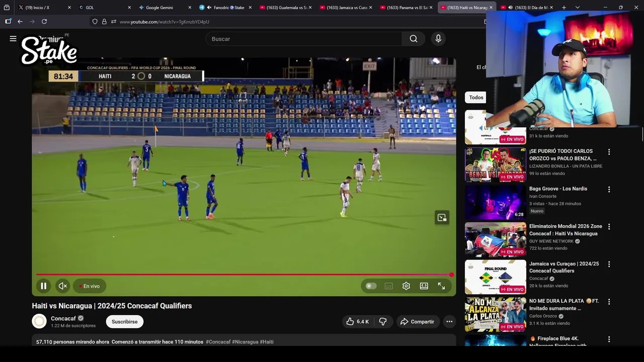The height and width of the screenshot is (362, 644).
Task: Open LIZANDRO BONILLA channel name
Action: click(566, 166)
